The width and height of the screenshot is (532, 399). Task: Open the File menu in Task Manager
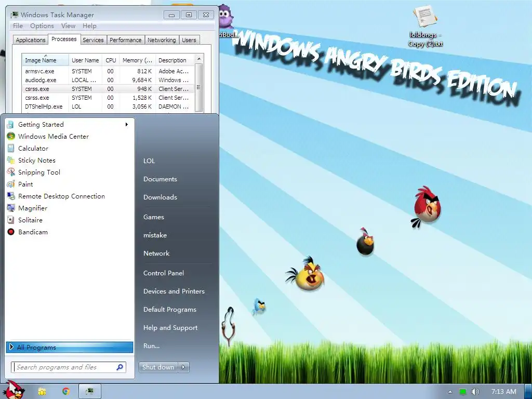point(18,26)
